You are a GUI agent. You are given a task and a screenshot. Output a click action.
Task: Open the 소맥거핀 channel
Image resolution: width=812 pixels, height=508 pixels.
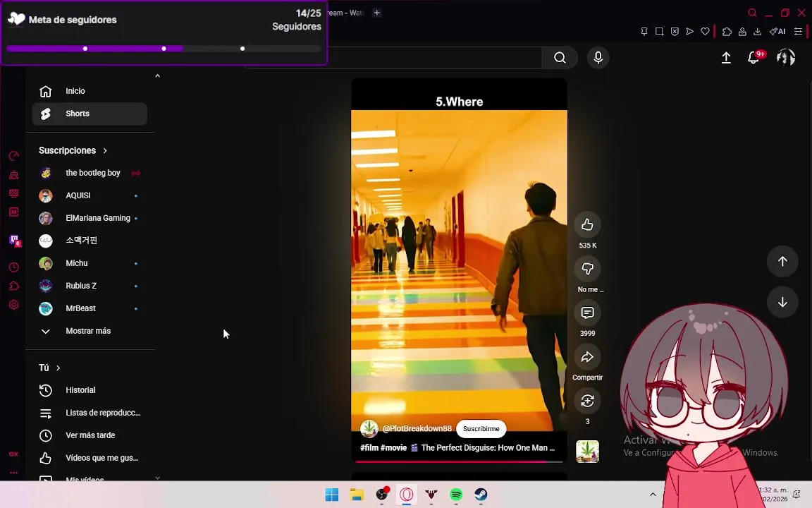coord(90,241)
